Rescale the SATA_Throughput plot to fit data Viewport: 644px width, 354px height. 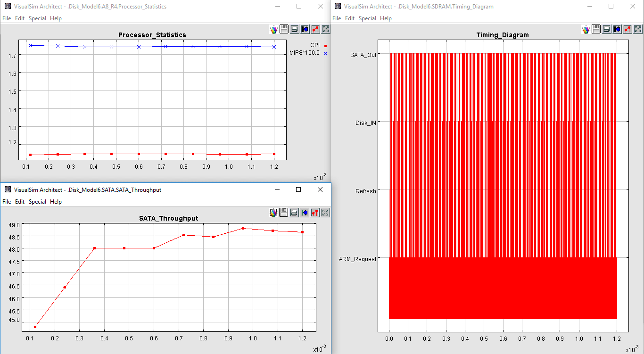(x=325, y=213)
